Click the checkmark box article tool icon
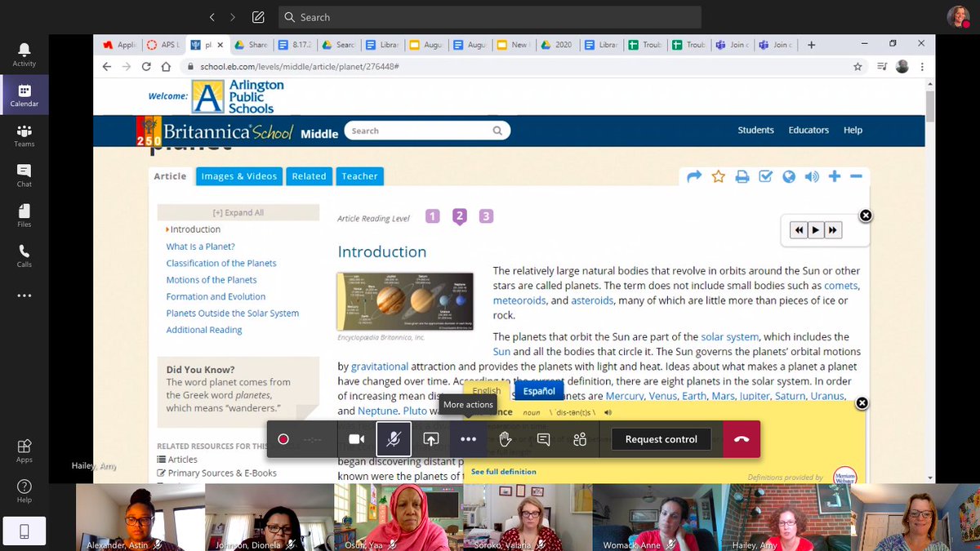This screenshot has width=980, height=551. click(765, 176)
